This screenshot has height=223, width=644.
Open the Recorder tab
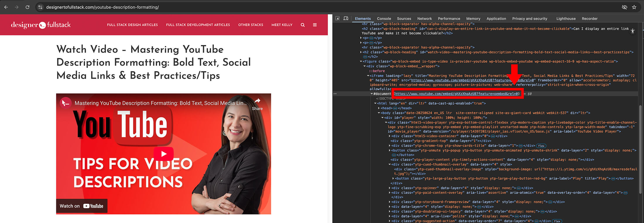pyautogui.click(x=590, y=18)
